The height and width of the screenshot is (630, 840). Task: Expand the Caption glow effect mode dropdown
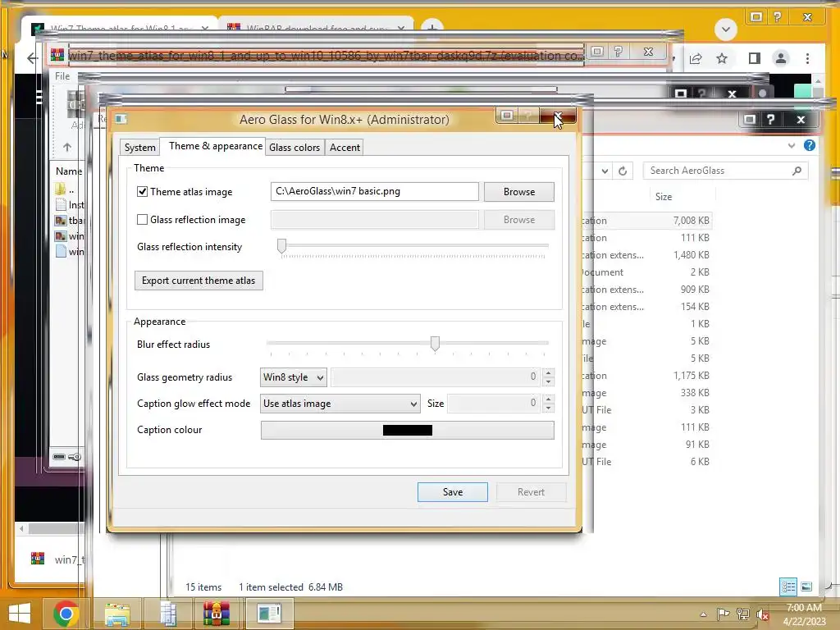pos(340,404)
